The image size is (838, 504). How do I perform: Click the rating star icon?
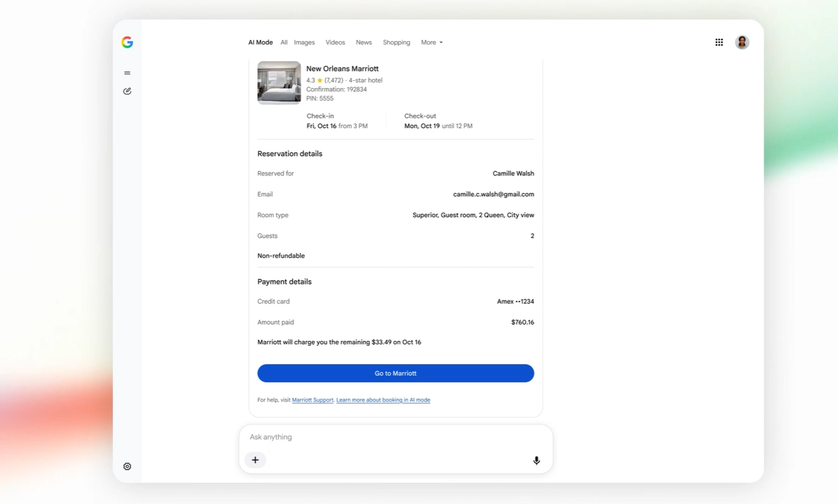coord(320,80)
